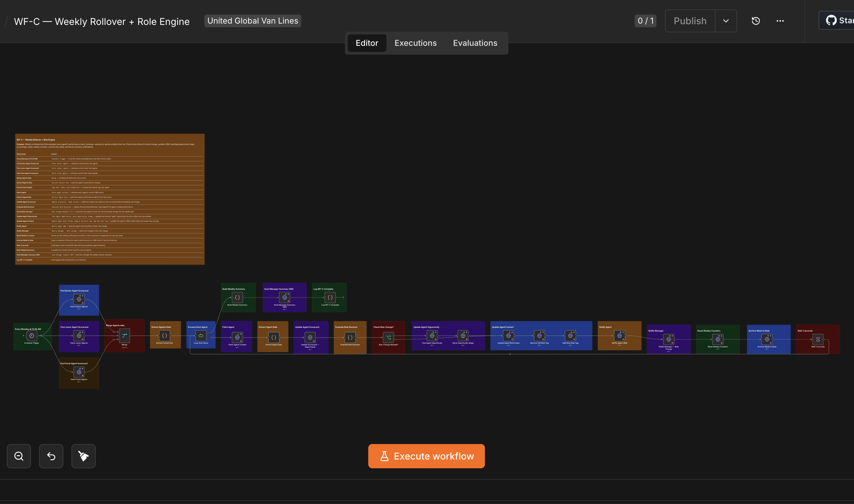Click the Notify Manager sticky title

(655, 331)
